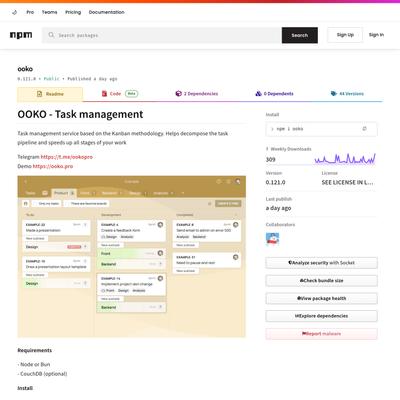Click the npm logo
The image size is (400, 400).
[21, 35]
